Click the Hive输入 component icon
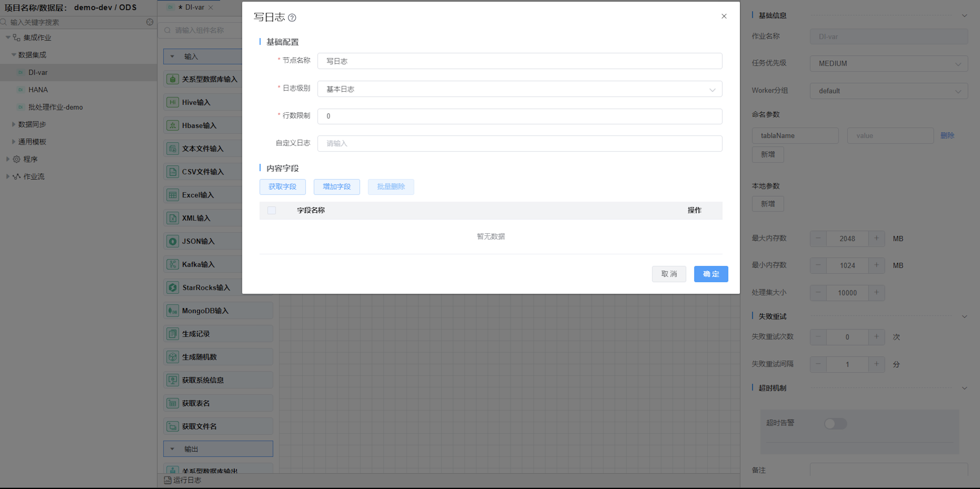The image size is (980, 489). pos(172,102)
